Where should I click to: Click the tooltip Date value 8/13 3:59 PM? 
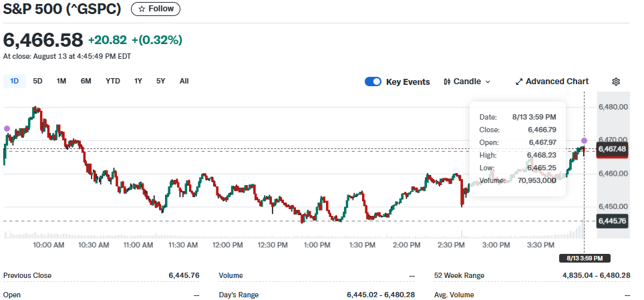(534, 117)
